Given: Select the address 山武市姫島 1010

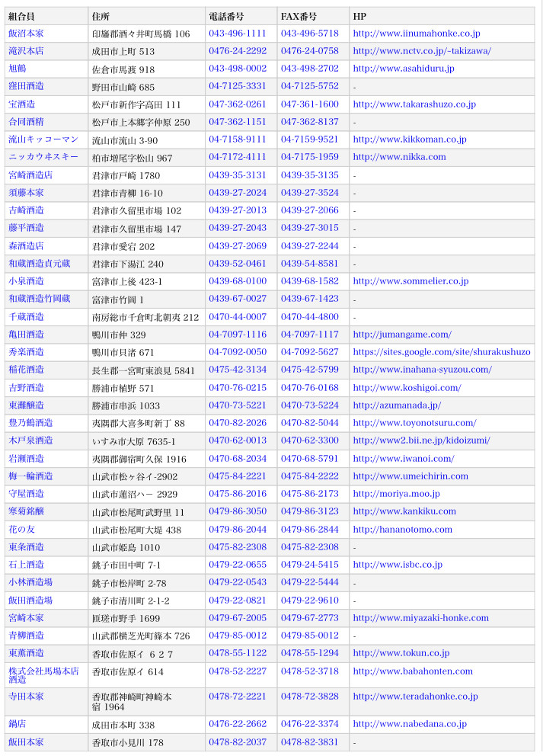Looking at the screenshot, I should coord(126,547).
